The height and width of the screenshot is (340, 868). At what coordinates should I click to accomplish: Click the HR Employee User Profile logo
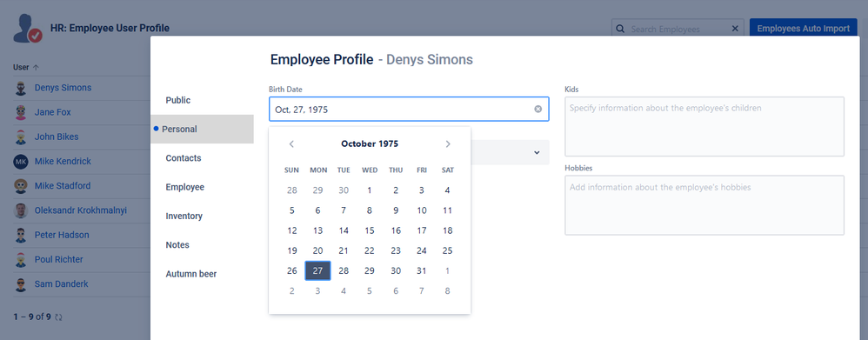(28, 28)
